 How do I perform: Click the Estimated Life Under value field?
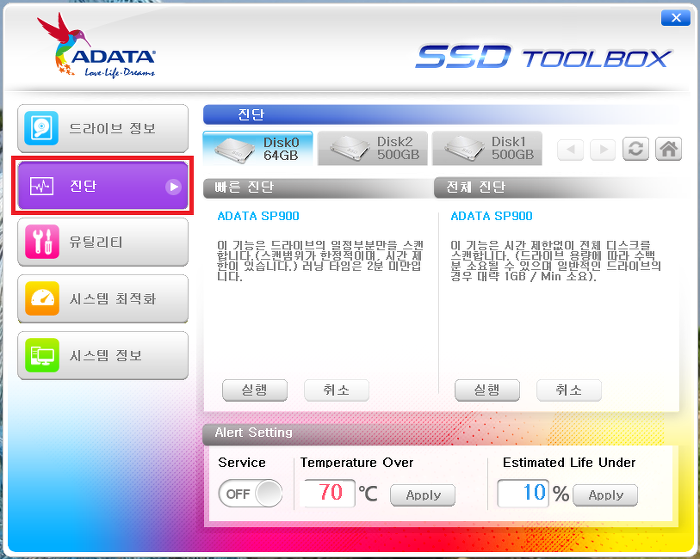coord(523,493)
